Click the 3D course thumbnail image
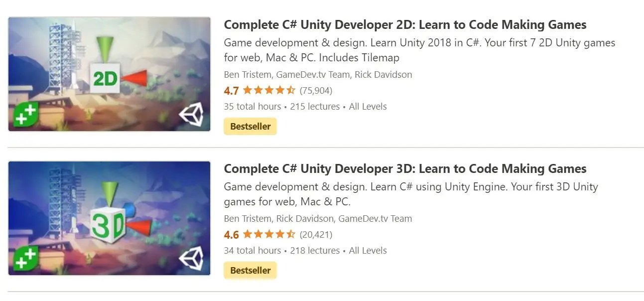This screenshot has height=301, width=644. click(109, 218)
